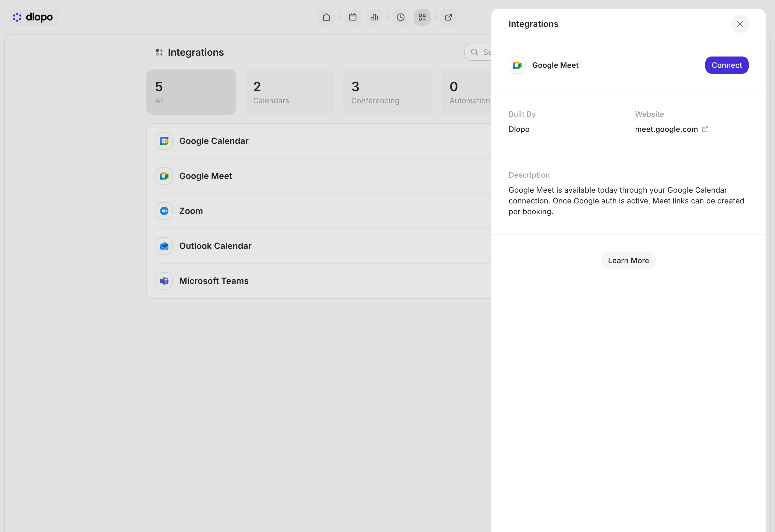Viewport: 775px width, 532px height.
Task: Click the Google Calendar icon in list
Action: pos(164,141)
